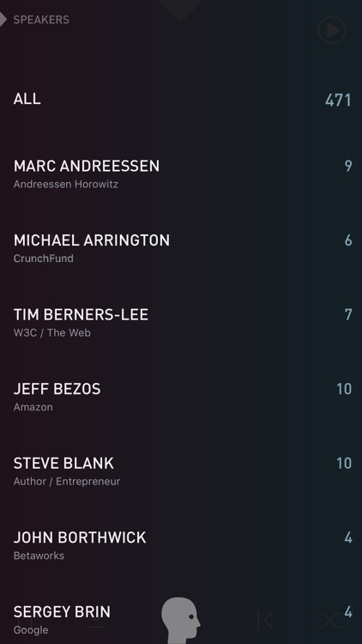Tap diamond arrow beside SPEAKERS heading
The image size is (362, 644).
click(x=3, y=19)
